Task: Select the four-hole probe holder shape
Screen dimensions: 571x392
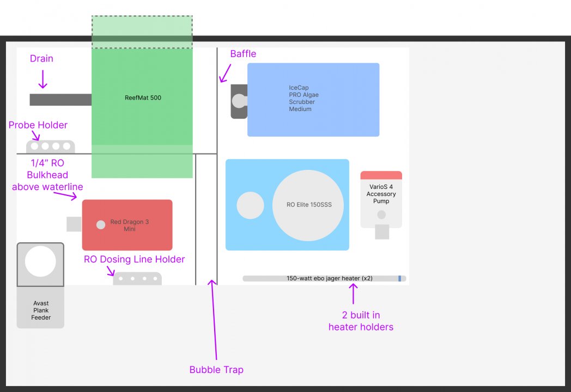Action: 51,146
